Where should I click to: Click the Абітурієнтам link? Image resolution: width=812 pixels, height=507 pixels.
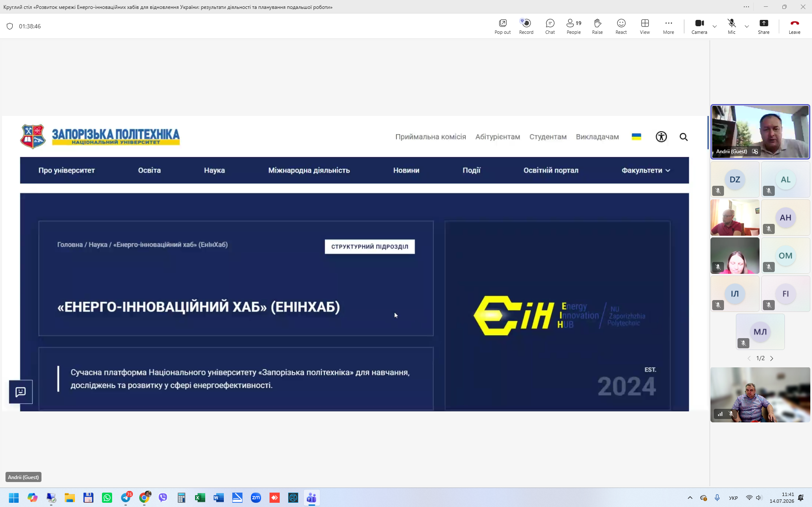tap(498, 137)
